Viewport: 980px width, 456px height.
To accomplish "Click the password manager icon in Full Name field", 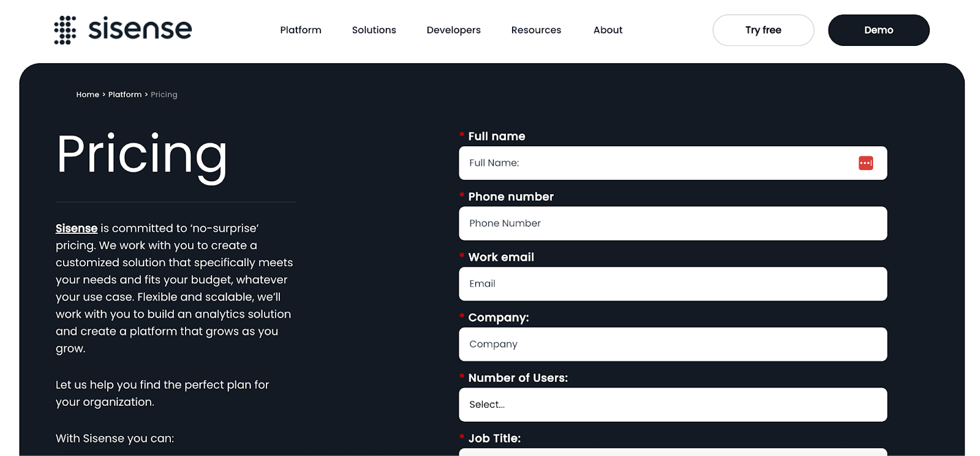I will [x=865, y=163].
